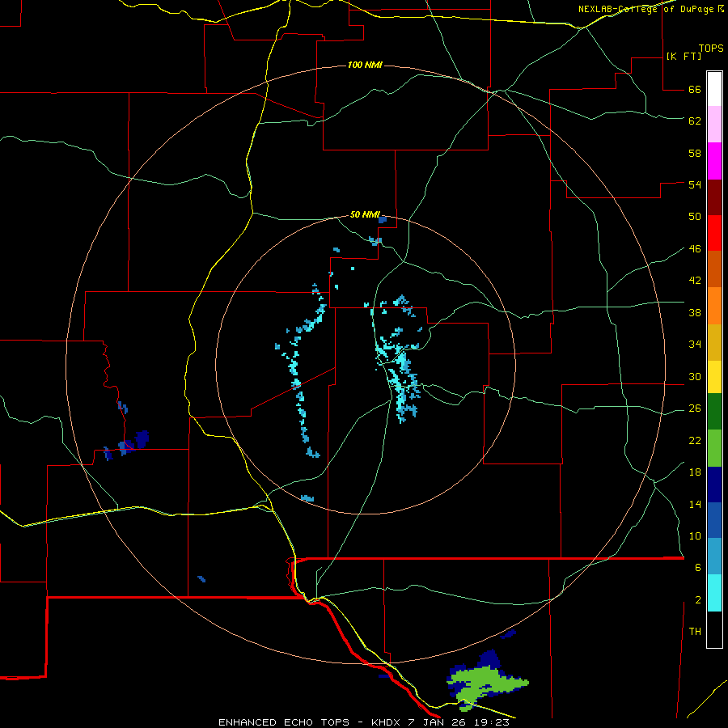
Task: Pick the dark orange legend swatch
Action: [x=714, y=269]
